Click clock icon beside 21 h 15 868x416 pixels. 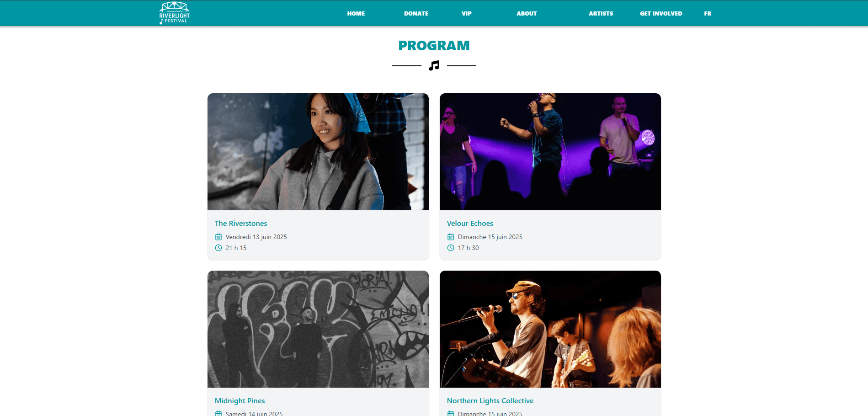click(x=218, y=248)
